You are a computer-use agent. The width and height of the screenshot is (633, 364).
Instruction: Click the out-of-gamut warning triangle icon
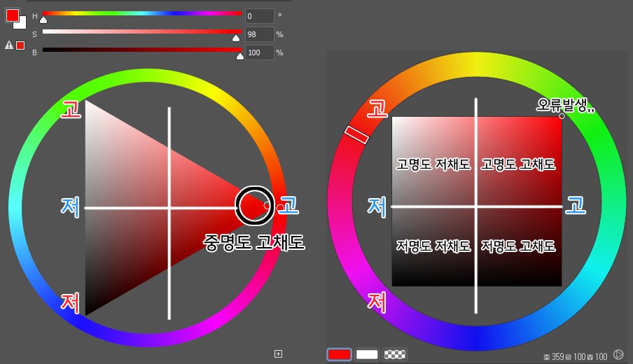coord(9,45)
